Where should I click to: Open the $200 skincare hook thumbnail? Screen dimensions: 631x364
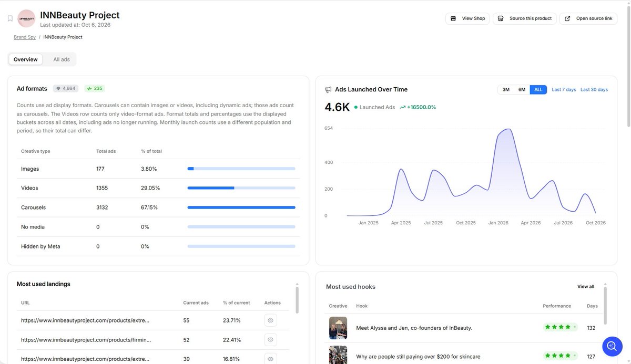coord(338,355)
